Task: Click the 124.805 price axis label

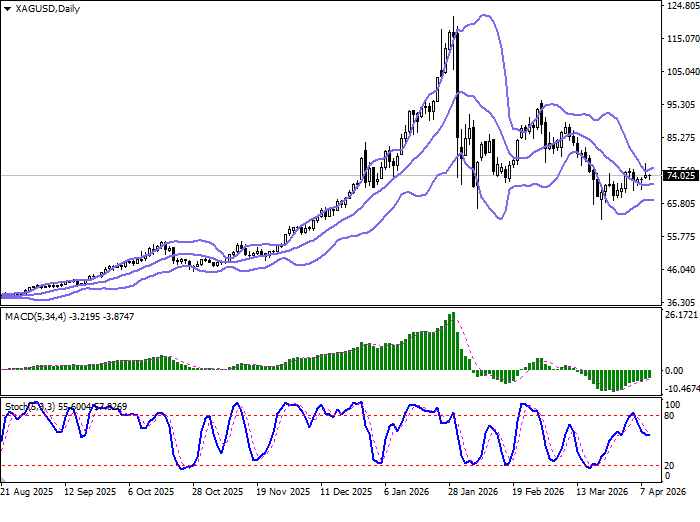Action: 680,6
